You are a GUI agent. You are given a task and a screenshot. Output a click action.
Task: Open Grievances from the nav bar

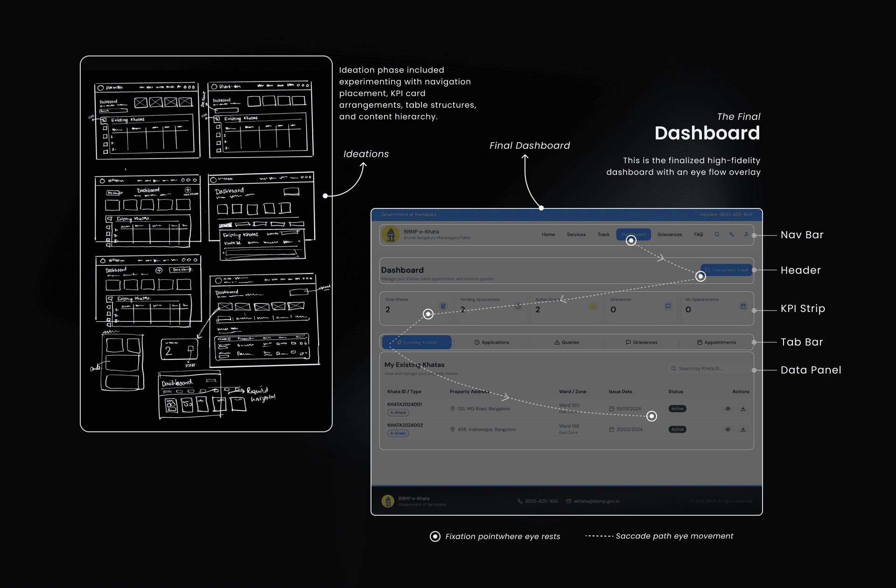click(x=670, y=235)
